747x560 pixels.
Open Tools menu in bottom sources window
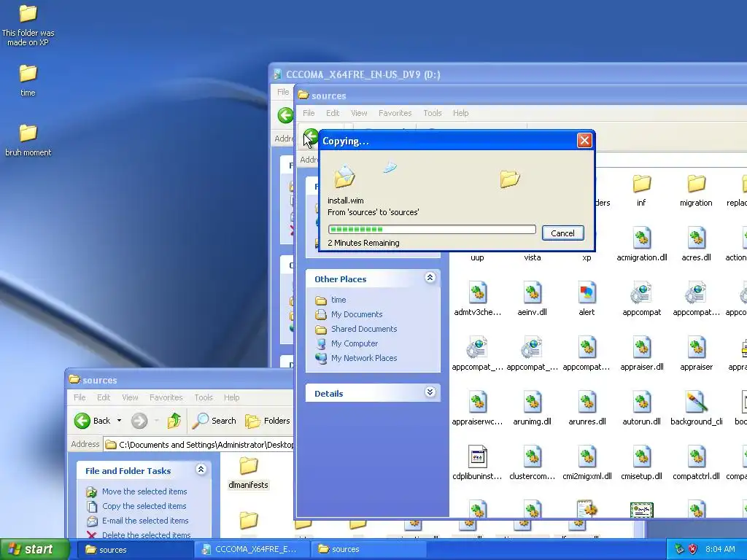tap(204, 397)
